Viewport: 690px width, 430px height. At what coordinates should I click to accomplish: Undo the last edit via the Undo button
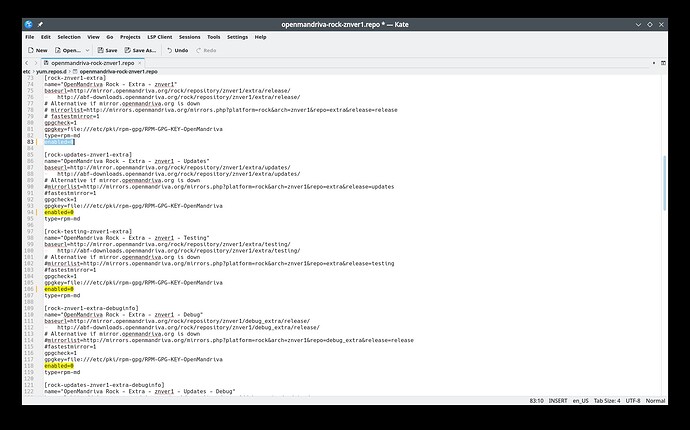click(177, 50)
